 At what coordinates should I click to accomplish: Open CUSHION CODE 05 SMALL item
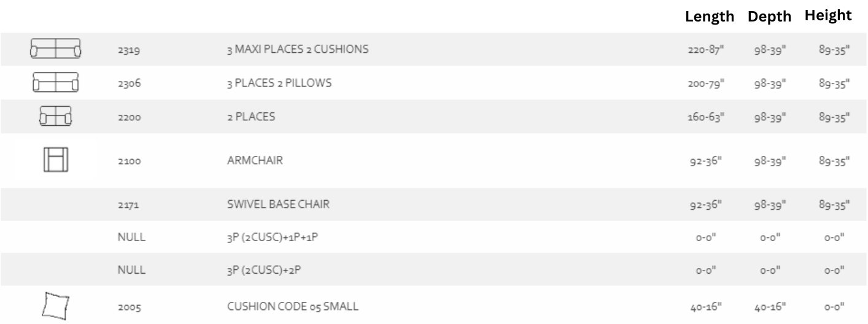[x=292, y=305]
